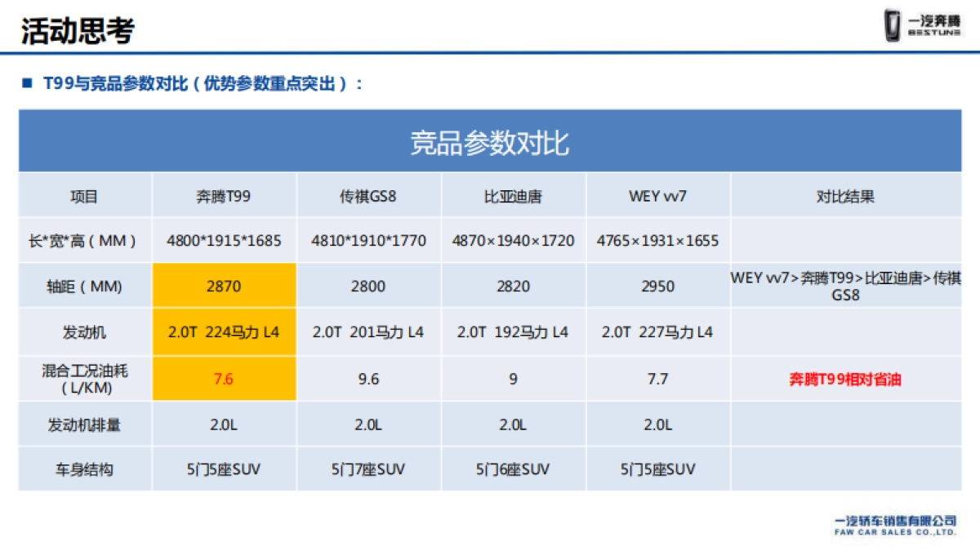Click the FAW Car Sales company logo

(895, 526)
